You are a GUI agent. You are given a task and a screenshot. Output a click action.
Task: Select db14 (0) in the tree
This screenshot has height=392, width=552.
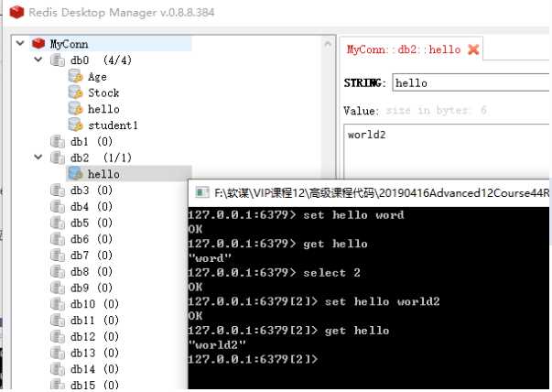pyautogui.click(x=94, y=369)
